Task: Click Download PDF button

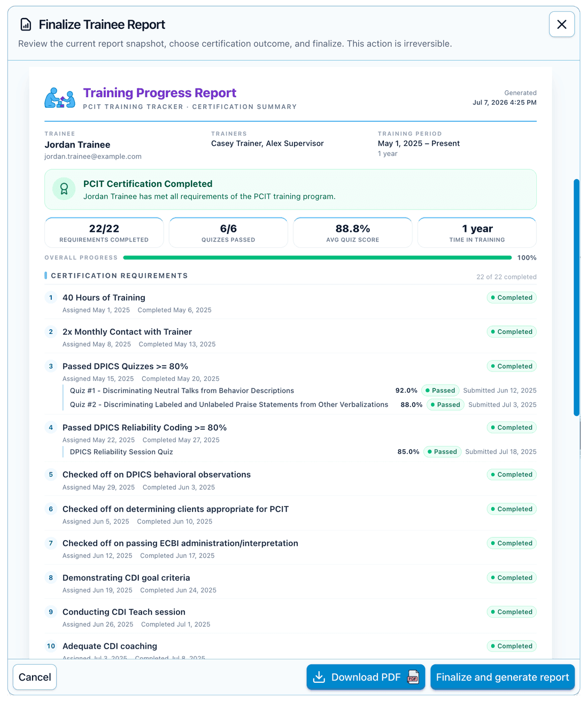Action: click(x=366, y=677)
